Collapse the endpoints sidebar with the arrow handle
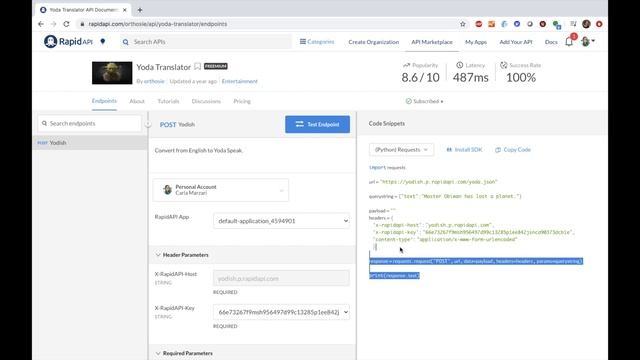The image size is (640, 360). 148,124
